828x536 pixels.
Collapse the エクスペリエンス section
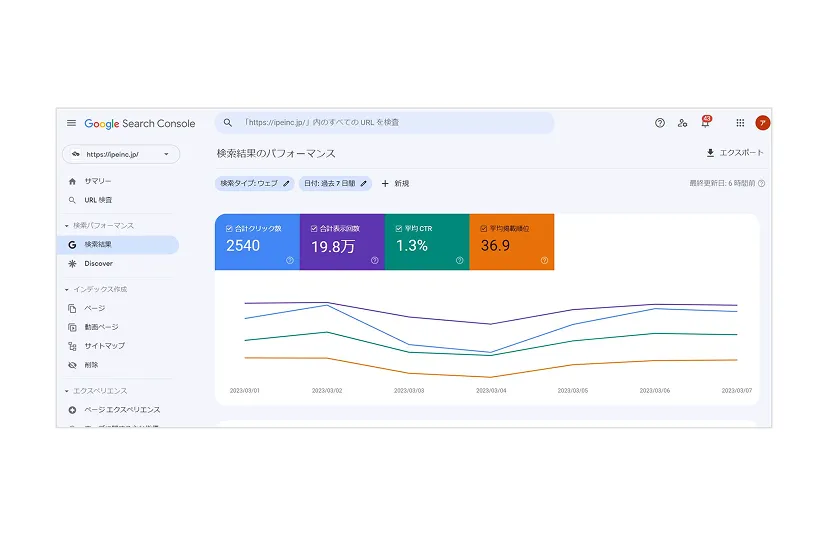67,391
